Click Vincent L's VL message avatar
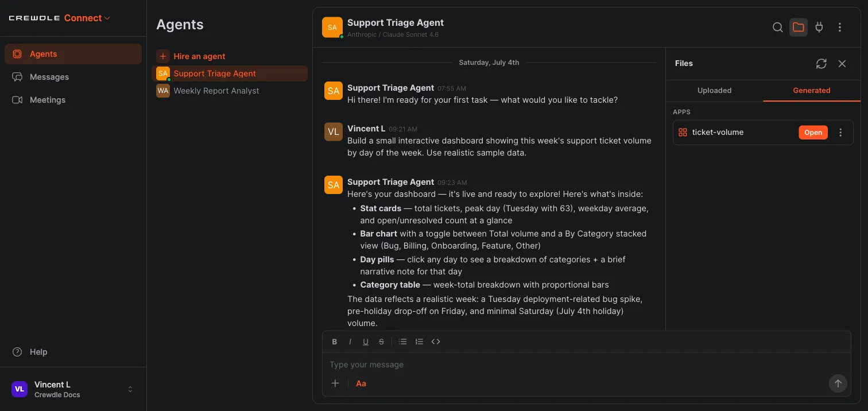Image resolution: width=868 pixels, height=411 pixels. [334, 131]
